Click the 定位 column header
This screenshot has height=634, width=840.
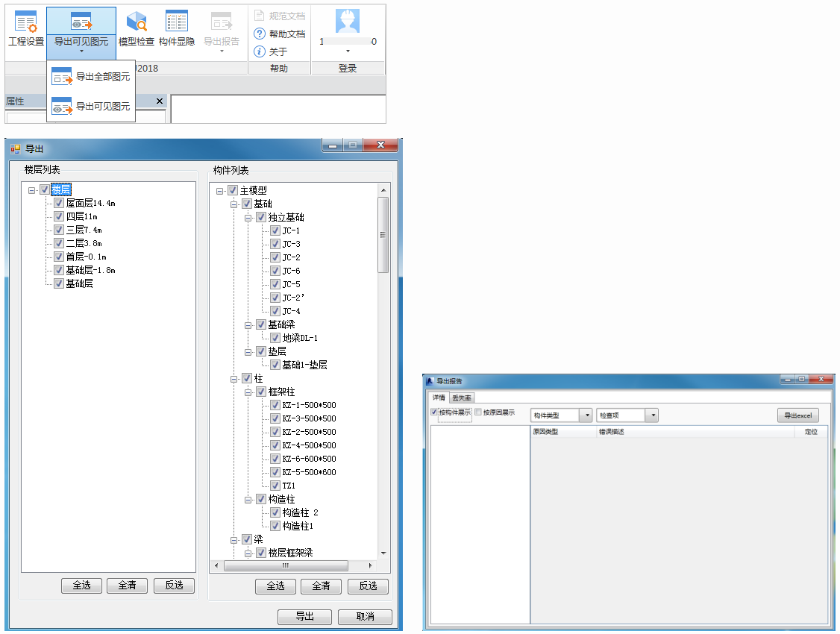(811, 432)
